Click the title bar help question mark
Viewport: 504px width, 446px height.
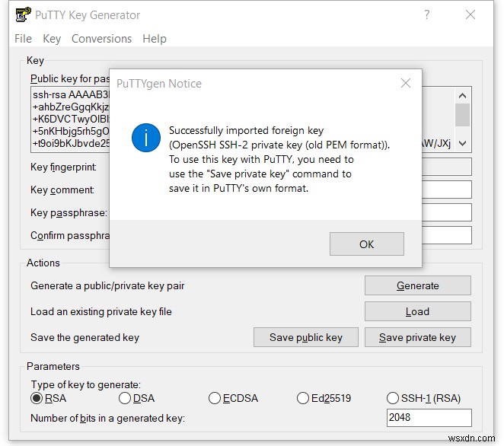point(428,14)
